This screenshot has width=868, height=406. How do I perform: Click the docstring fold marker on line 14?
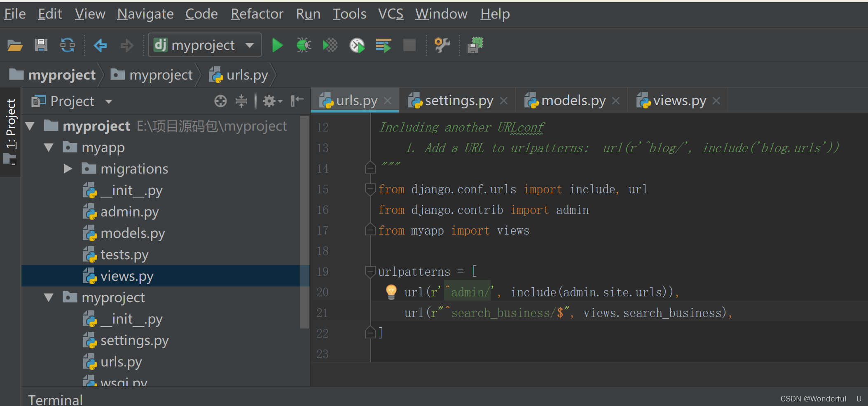(370, 168)
